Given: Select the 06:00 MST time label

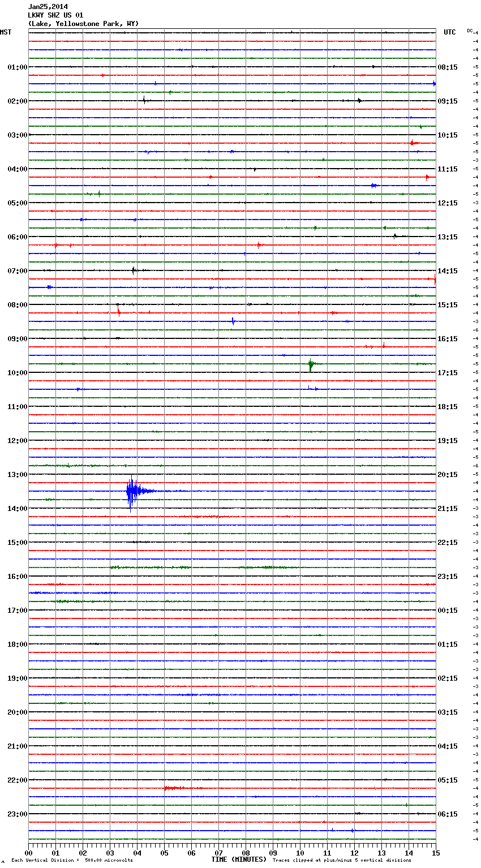Looking at the screenshot, I should (x=18, y=237).
